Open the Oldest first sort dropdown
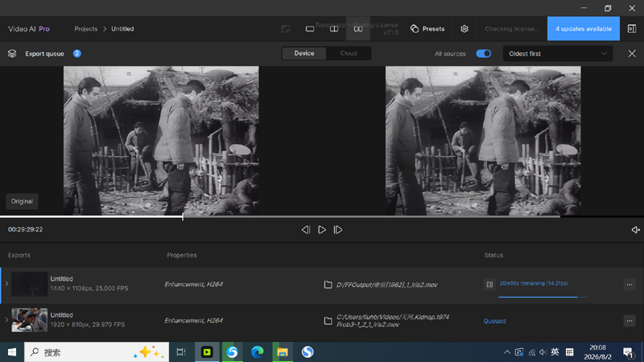 coord(558,54)
